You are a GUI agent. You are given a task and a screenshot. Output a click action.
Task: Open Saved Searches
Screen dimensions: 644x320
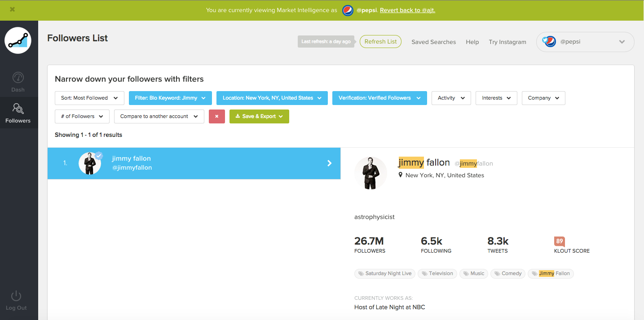(x=433, y=42)
